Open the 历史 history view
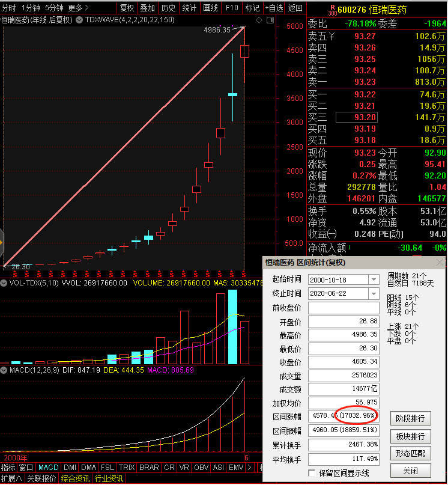The image size is (448, 485). coord(169,8)
